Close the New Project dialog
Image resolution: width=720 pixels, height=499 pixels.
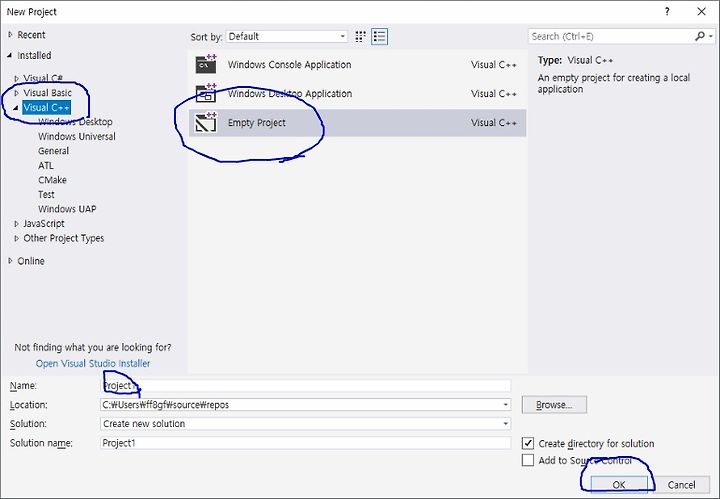click(x=701, y=11)
